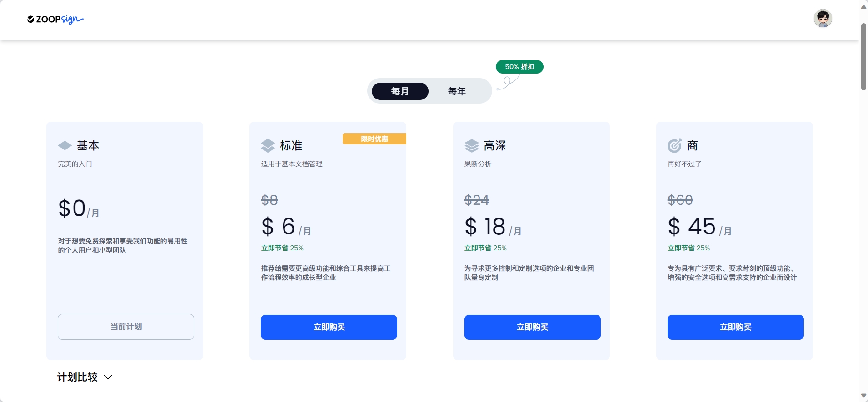Screen dimensions: 868x402
Task: Click the chevron next to 计划比较
Action: click(108, 377)
